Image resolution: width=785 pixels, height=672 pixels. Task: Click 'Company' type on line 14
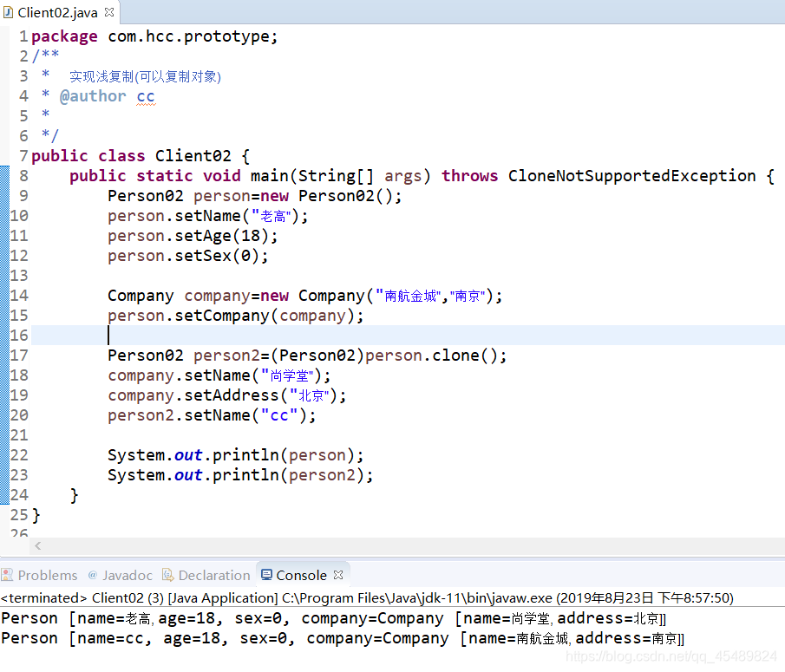[x=141, y=296]
